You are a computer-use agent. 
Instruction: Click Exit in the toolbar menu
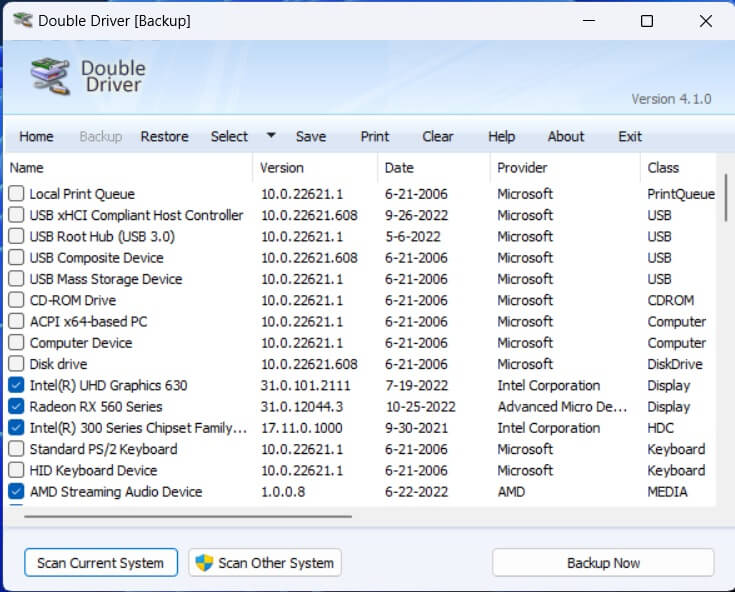tap(630, 136)
